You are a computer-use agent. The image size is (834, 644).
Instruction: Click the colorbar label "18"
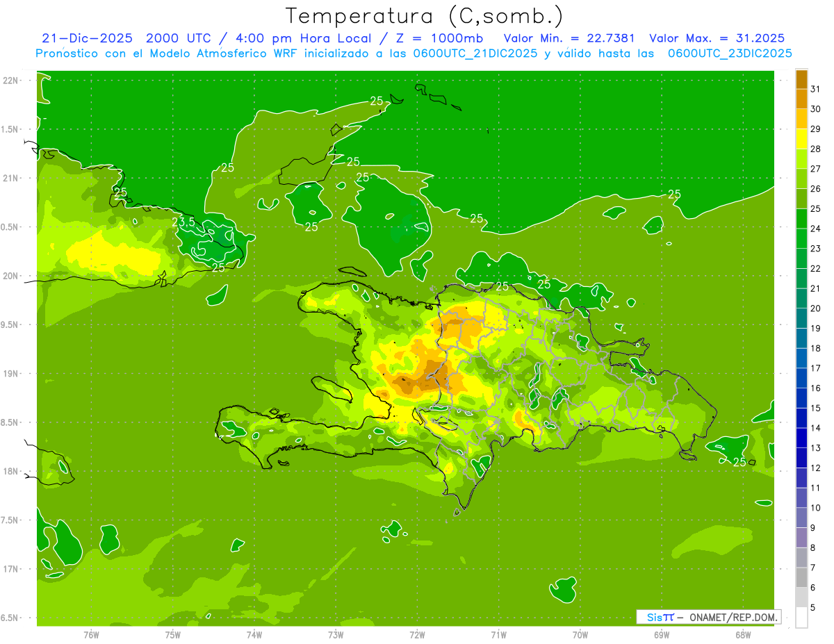click(816, 348)
